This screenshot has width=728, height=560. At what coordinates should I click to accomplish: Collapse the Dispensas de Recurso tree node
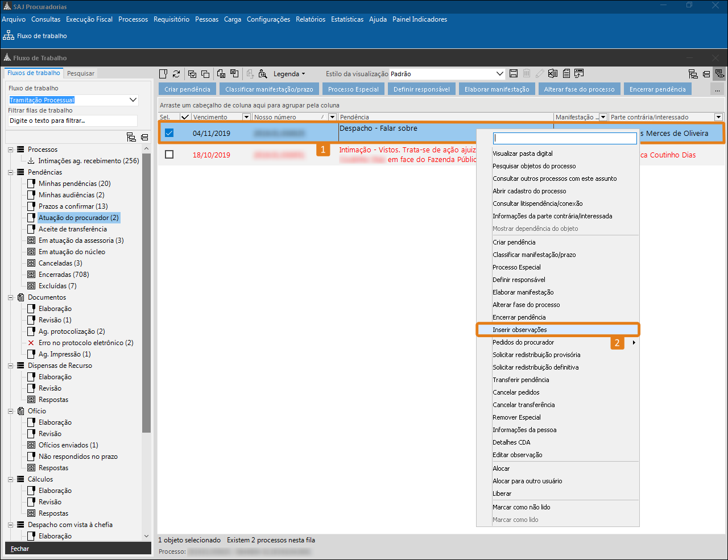pyautogui.click(x=10, y=366)
